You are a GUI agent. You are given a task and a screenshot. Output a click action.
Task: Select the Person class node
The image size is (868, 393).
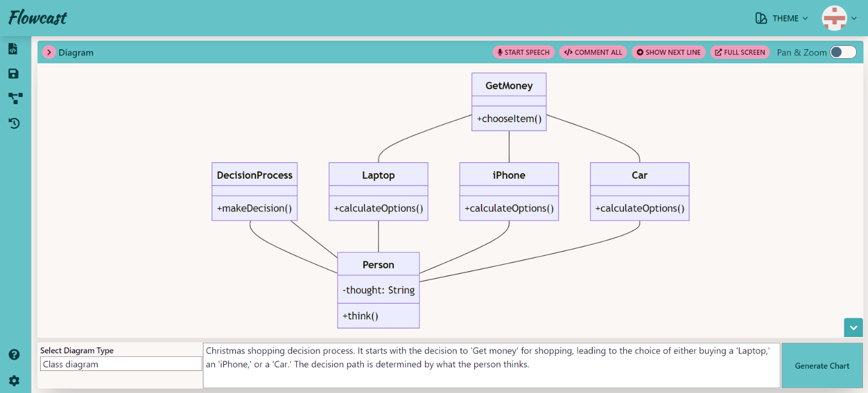[378, 265]
